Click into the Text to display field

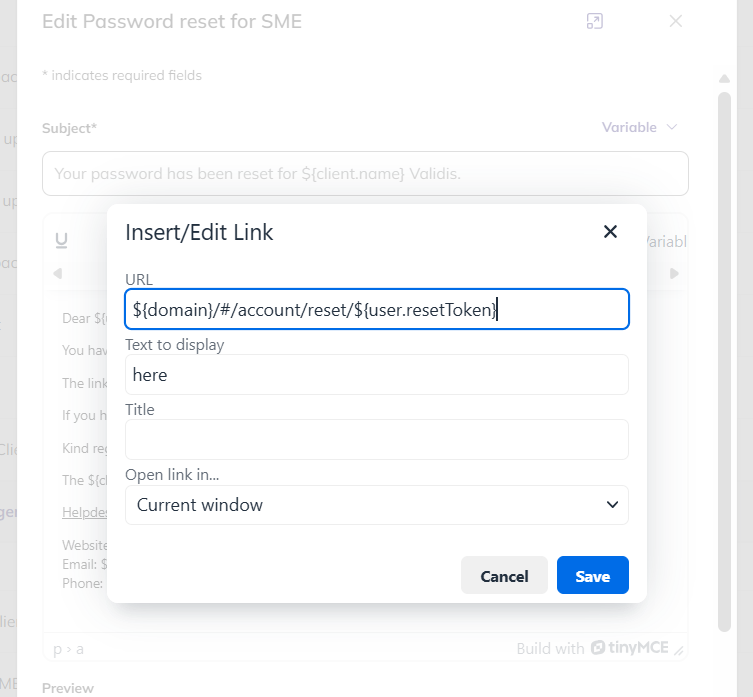[x=377, y=375]
